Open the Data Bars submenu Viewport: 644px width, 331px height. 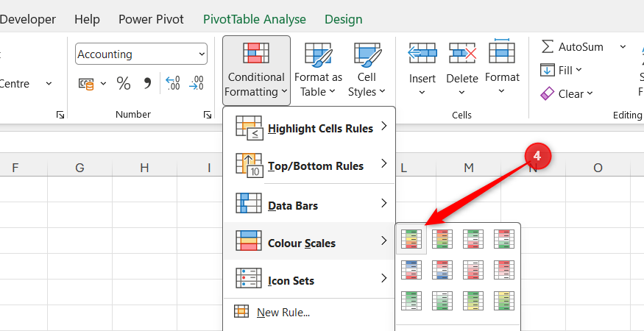coord(309,205)
